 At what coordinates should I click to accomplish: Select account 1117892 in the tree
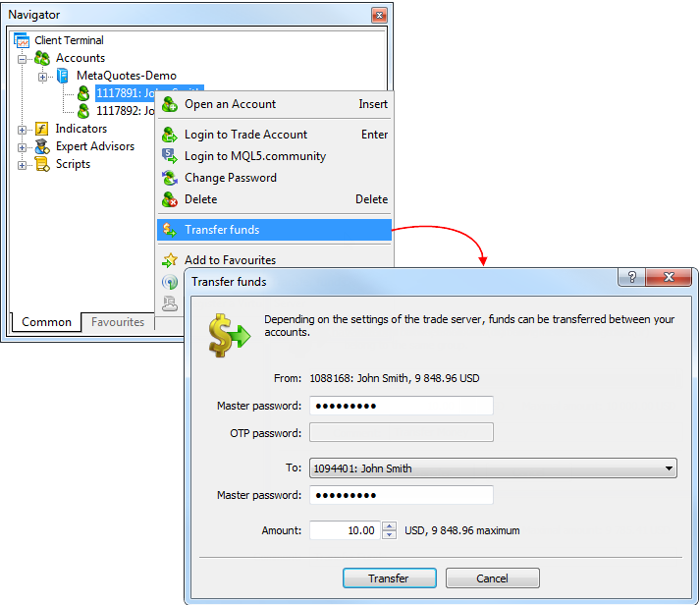tap(125, 111)
